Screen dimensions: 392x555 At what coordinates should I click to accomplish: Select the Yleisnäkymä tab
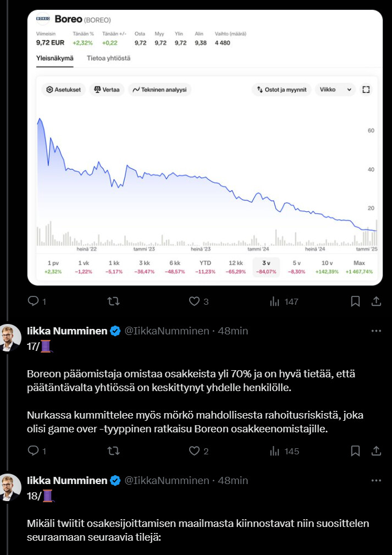click(54, 58)
